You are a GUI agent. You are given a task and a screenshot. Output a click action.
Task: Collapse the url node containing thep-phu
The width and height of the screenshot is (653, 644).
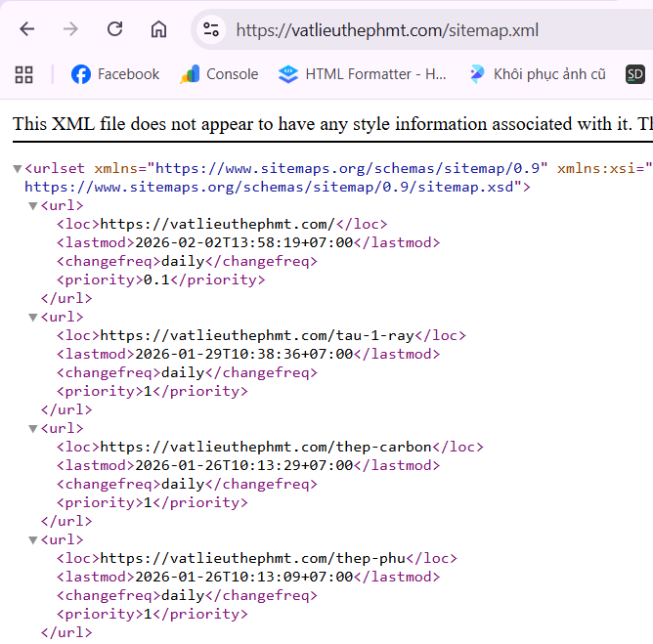tap(32, 540)
